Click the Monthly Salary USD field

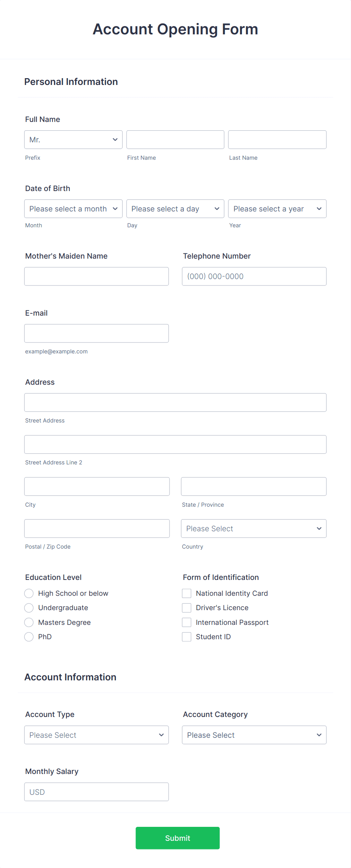96,791
